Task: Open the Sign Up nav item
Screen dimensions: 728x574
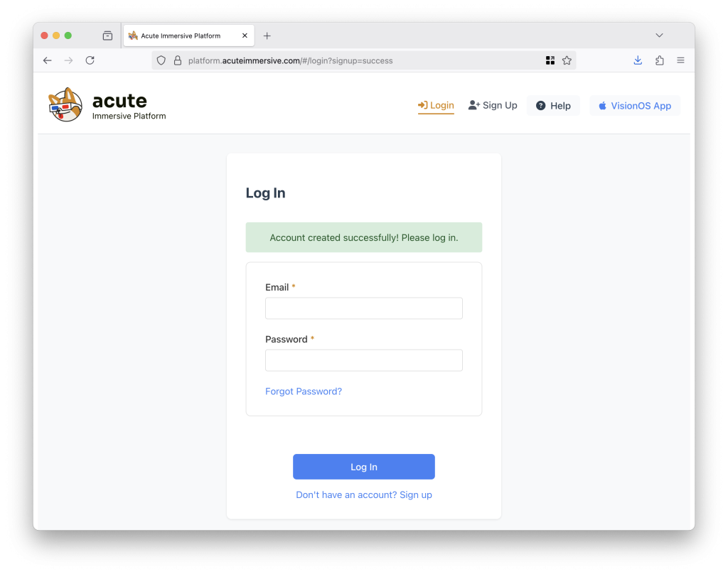Action: 493,105
